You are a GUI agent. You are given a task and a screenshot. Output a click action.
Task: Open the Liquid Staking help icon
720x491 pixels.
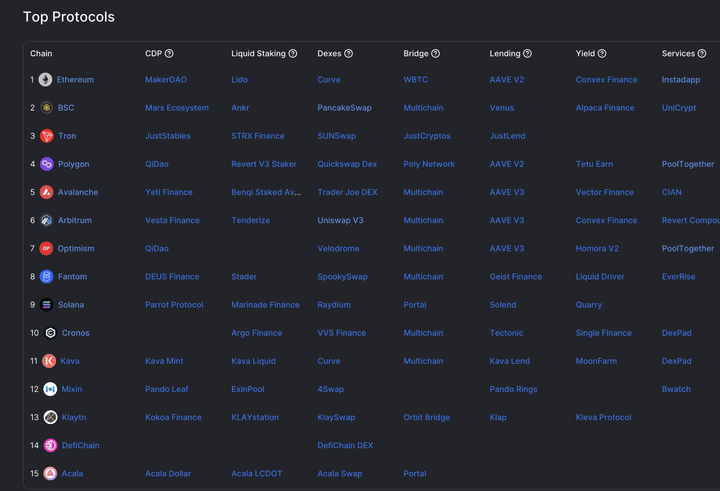click(292, 53)
